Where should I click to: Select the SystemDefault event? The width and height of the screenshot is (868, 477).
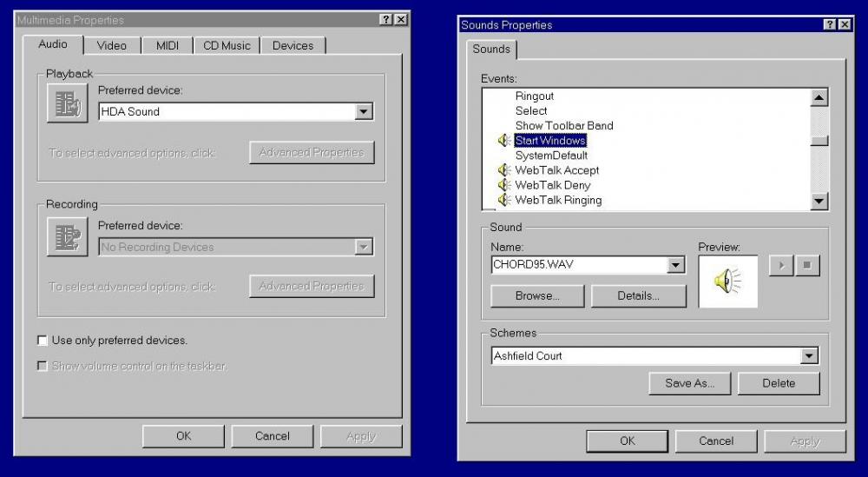point(551,156)
